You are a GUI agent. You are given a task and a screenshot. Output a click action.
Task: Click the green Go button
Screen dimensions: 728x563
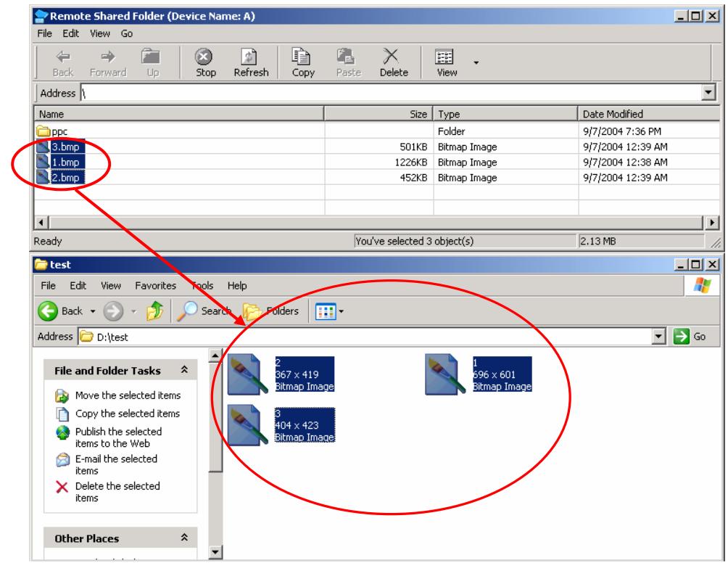690,337
